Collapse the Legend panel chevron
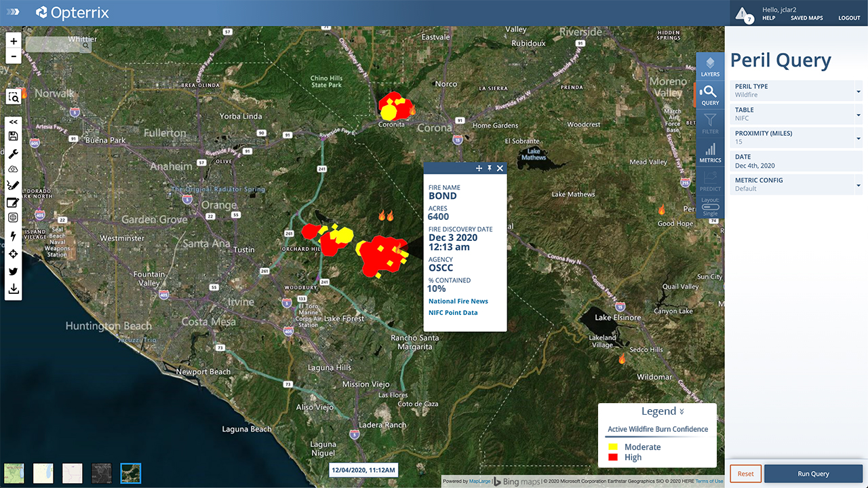 click(682, 411)
